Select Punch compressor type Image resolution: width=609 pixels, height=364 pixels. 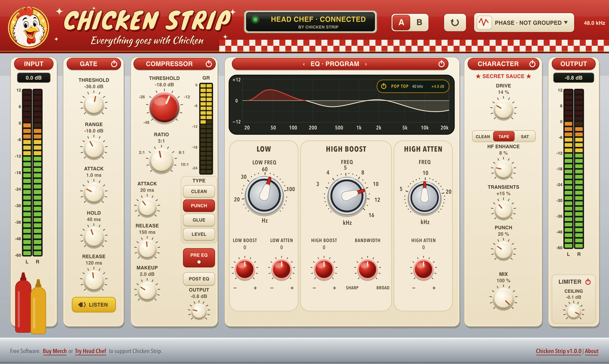click(x=199, y=205)
